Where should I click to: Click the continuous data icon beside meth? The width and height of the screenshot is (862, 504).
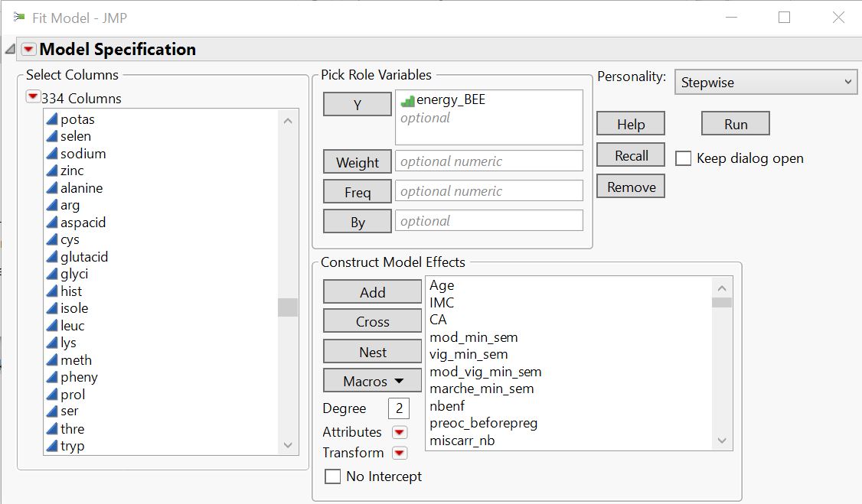[53, 359]
